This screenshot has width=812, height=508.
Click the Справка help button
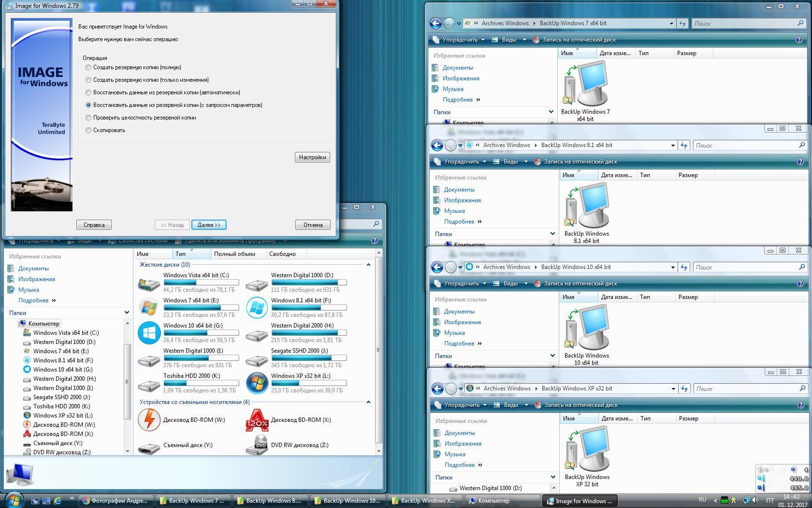tap(94, 225)
